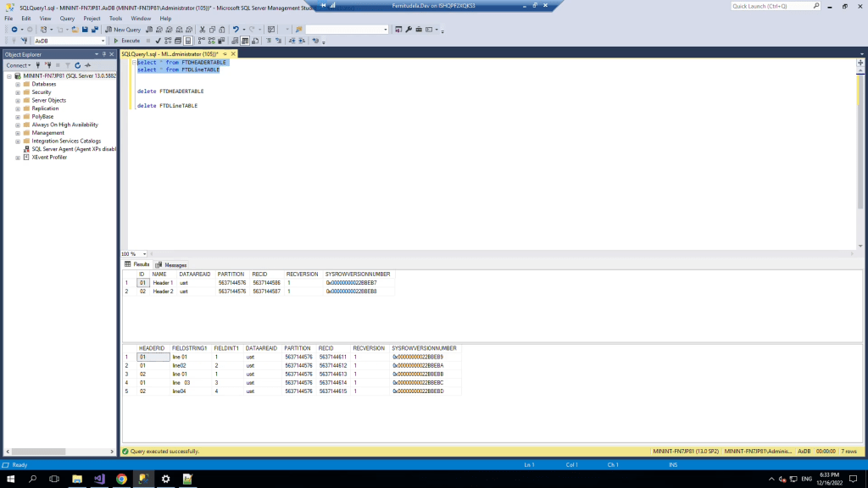Refresh the Object Explorer tree
868x488 pixels.
click(x=77, y=65)
